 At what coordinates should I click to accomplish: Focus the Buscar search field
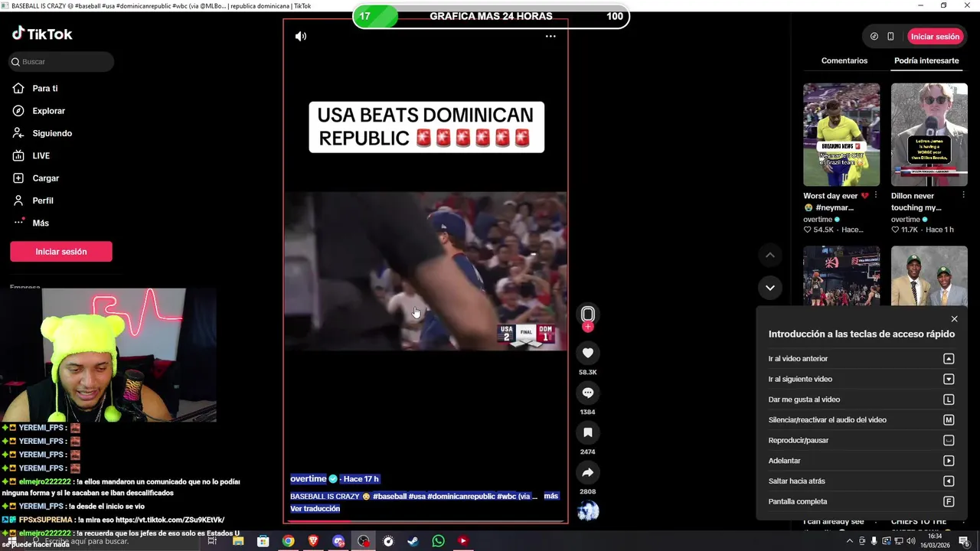click(61, 61)
